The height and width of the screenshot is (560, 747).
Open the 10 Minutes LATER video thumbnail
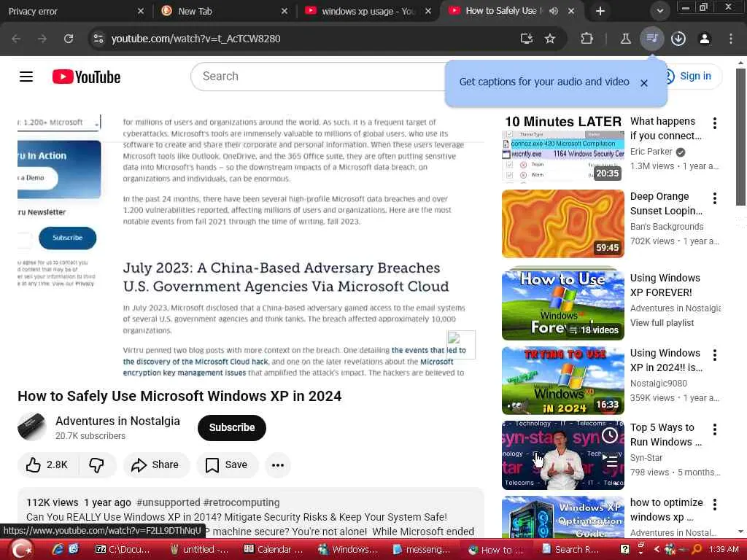562,149
